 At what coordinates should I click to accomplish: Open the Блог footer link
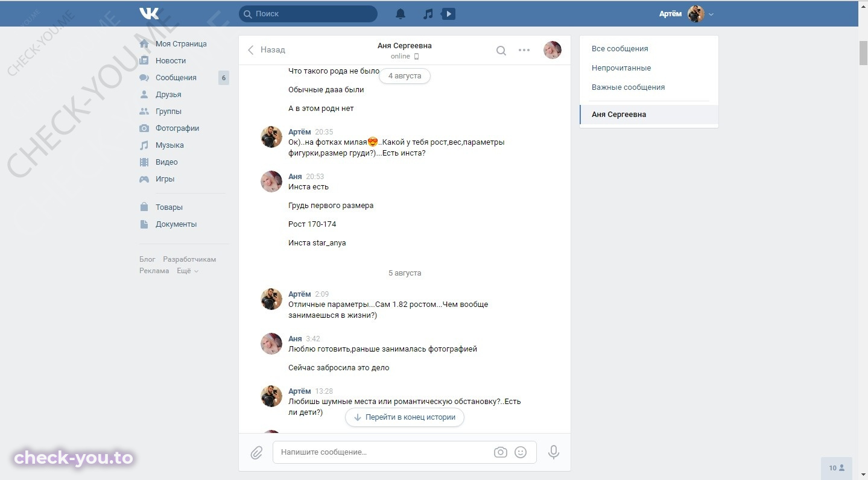tap(147, 259)
